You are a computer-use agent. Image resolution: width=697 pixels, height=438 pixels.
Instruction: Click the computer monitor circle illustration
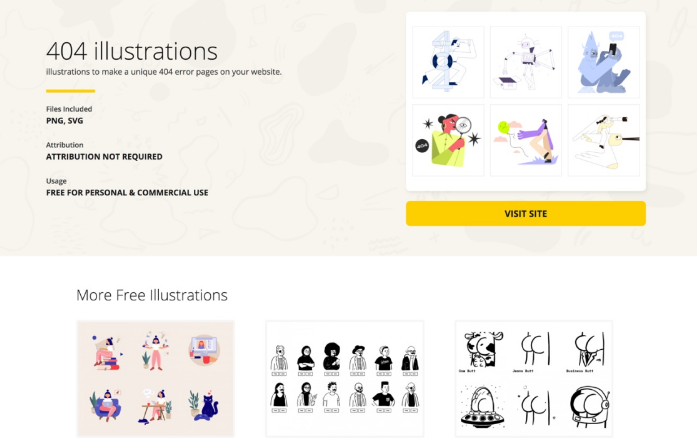[x=204, y=350]
